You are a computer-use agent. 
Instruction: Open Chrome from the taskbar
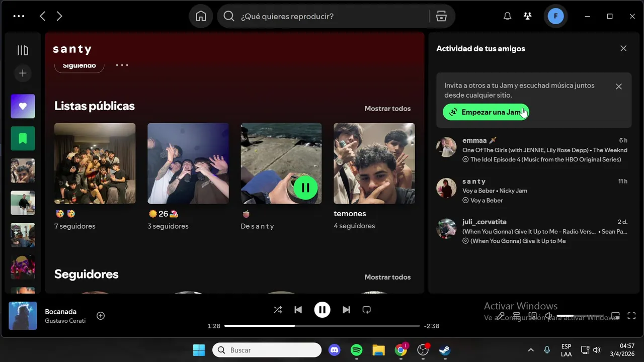click(401, 350)
